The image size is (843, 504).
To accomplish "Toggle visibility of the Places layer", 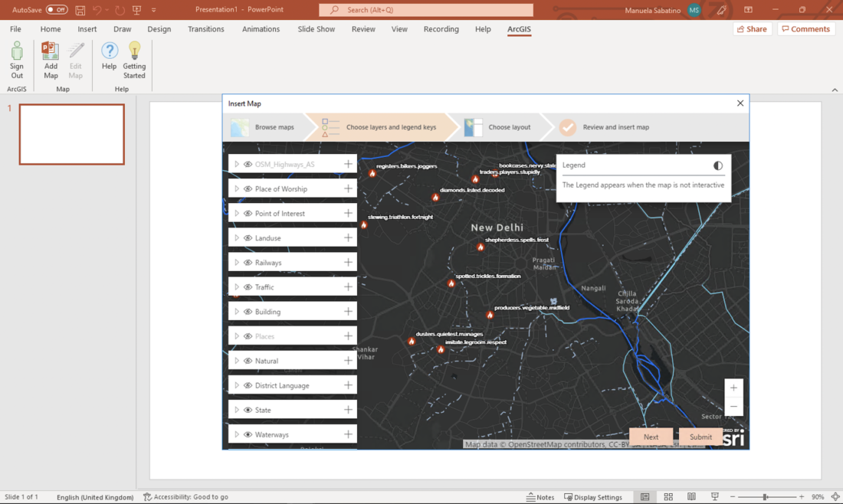I will point(248,336).
